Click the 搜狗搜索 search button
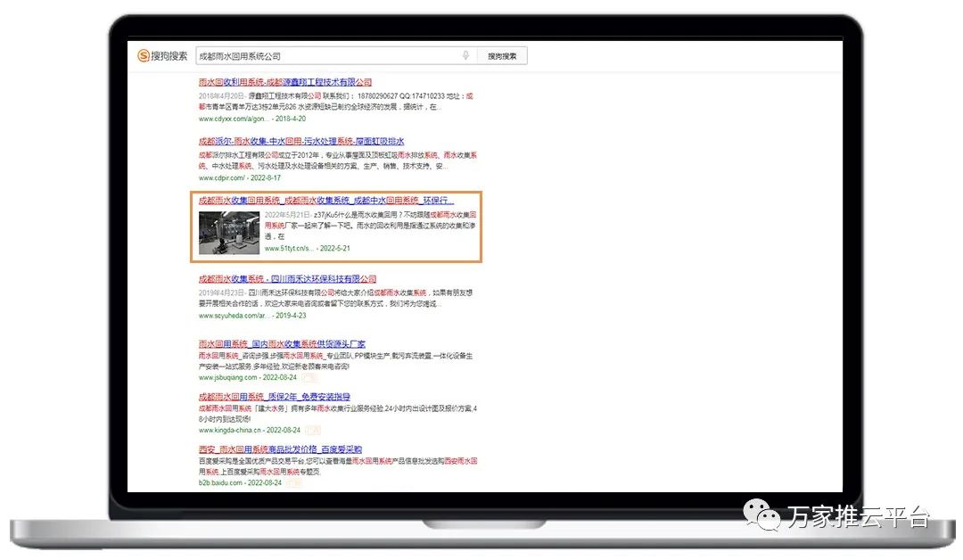The width and height of the screenshot is (963, 560). point(502,56)
